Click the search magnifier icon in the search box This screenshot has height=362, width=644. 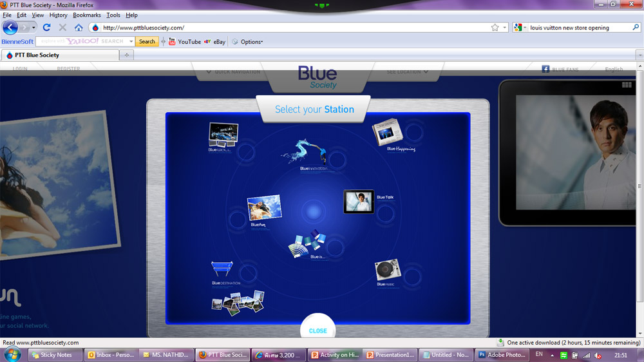coord(636,27)
